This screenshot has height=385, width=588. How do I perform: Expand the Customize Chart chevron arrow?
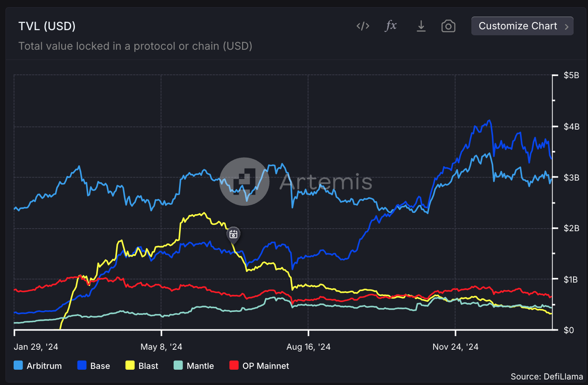566,26
